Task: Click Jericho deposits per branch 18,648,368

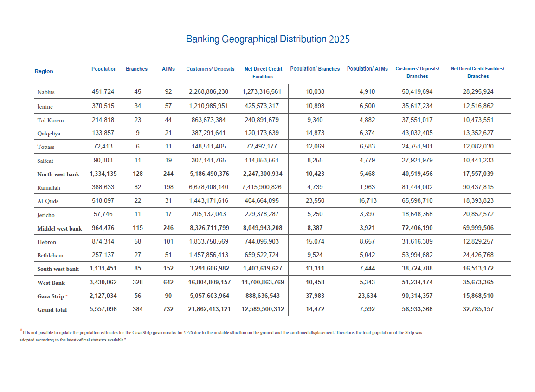Action: click(x=417, y=214)
